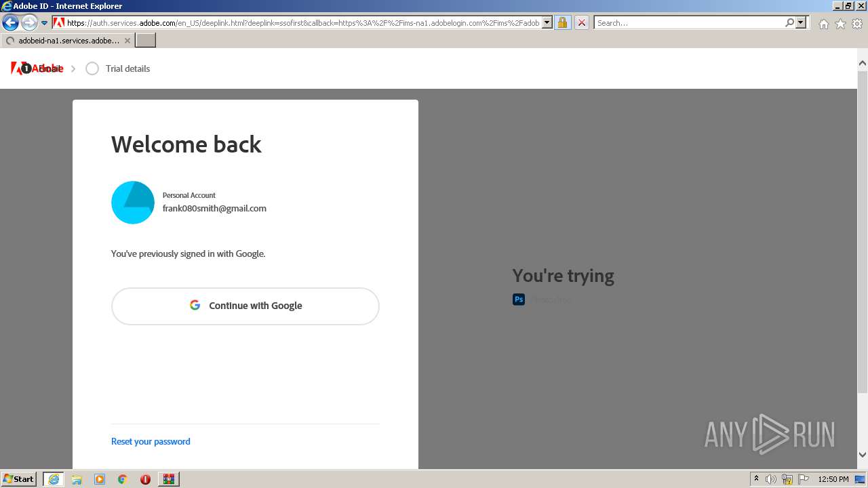Click the security lock icon
Image resolution: width=868 pixels, height=488 pixels.
pyautogui.click(x=562, y=22)
